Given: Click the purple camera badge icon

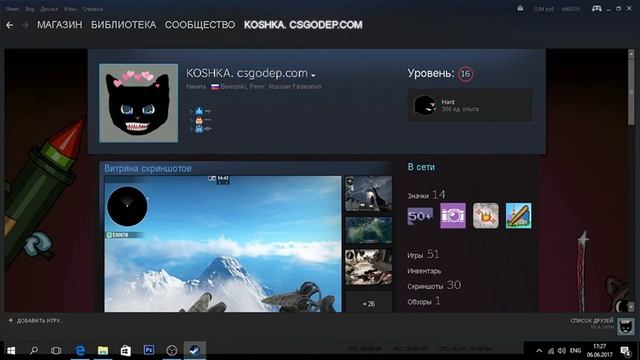Looking at the screenshot, I should (453, 216).
